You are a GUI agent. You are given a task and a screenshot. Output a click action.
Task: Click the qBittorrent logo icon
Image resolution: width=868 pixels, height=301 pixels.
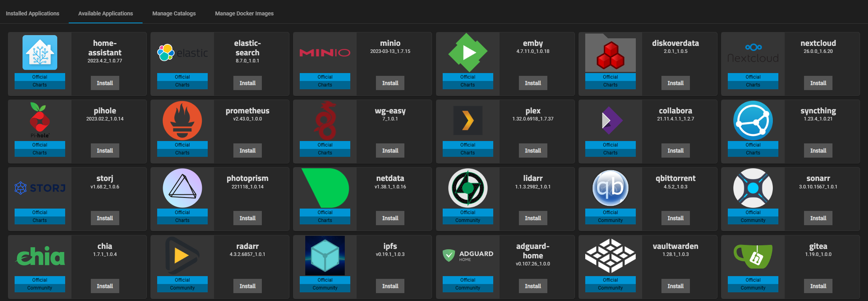point(610,188)
